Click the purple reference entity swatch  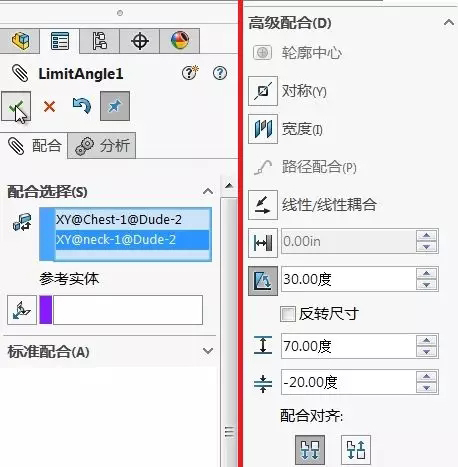coord(46,310)
